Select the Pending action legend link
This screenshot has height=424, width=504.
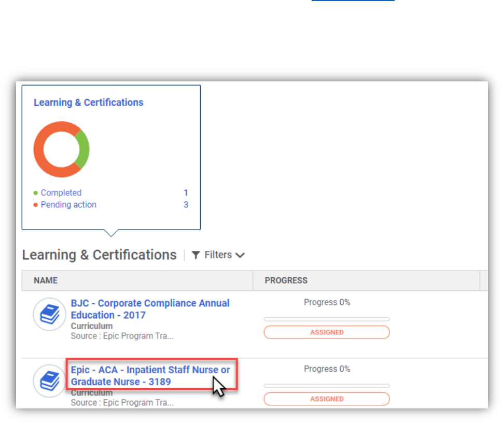click(68, 205)
